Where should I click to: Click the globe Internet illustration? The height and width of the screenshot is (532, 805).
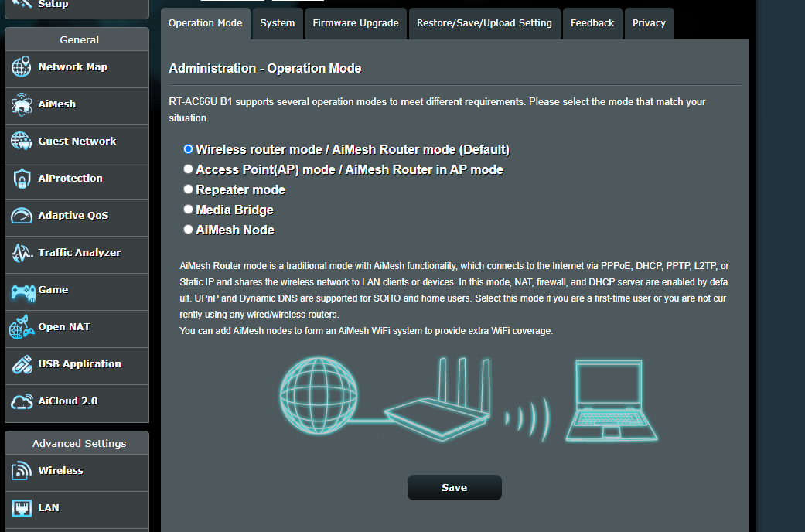point(319,397)
